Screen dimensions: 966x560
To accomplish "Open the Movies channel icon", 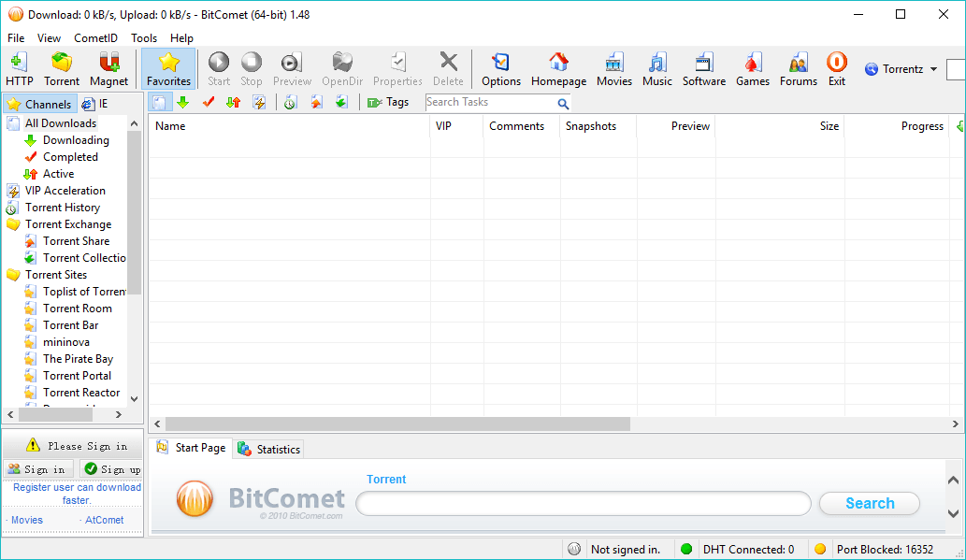I will (614, 68).
